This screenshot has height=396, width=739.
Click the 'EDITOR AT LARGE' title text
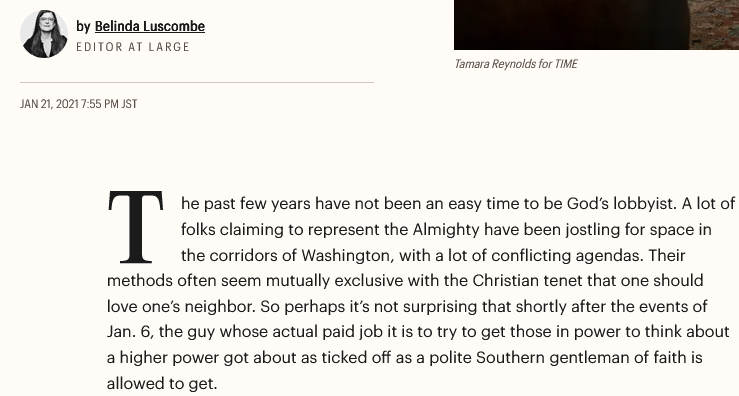point(133,47)
